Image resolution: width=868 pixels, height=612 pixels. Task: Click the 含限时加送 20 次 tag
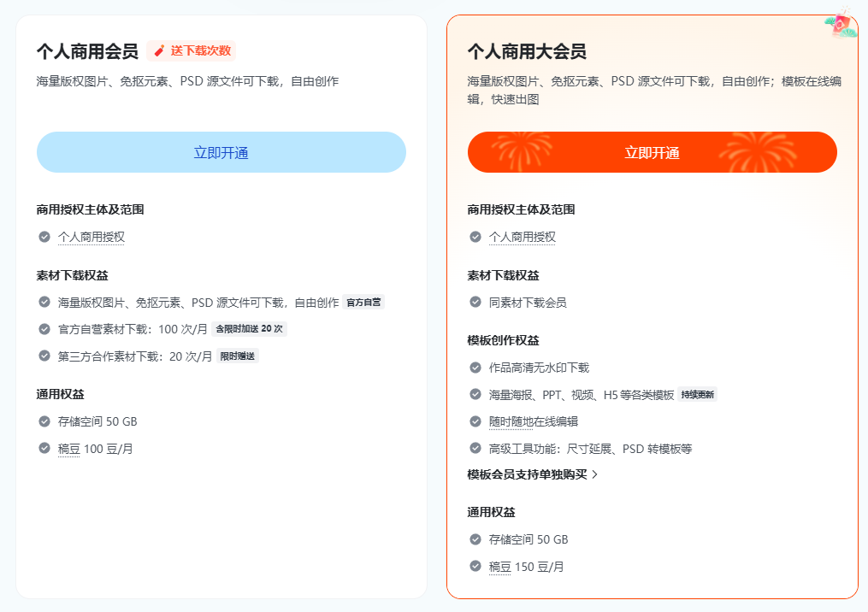[x=249, y=329]
